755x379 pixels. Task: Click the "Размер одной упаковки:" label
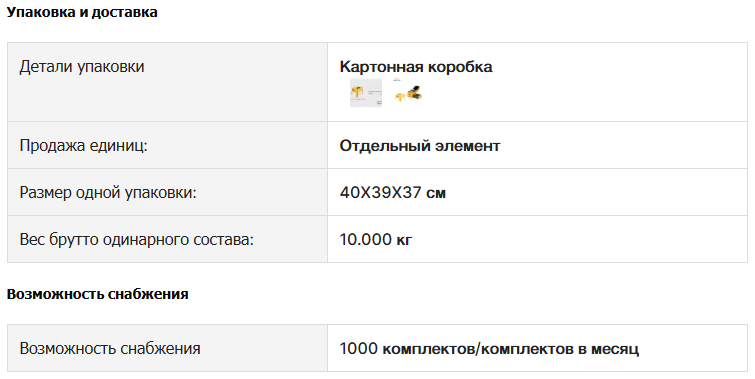[x=108, y=193]
